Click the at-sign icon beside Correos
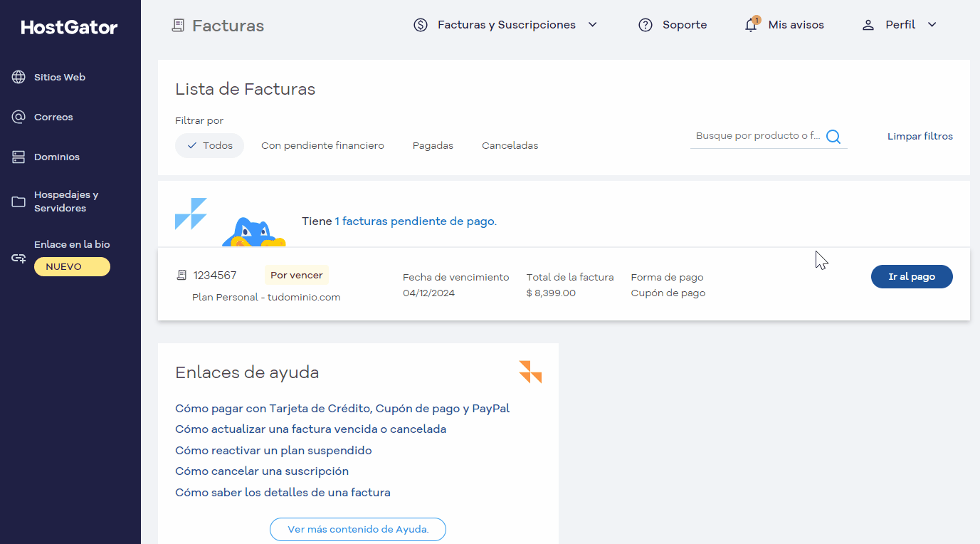The width and height of the screenshot is (980, 544). coord(19,117)
